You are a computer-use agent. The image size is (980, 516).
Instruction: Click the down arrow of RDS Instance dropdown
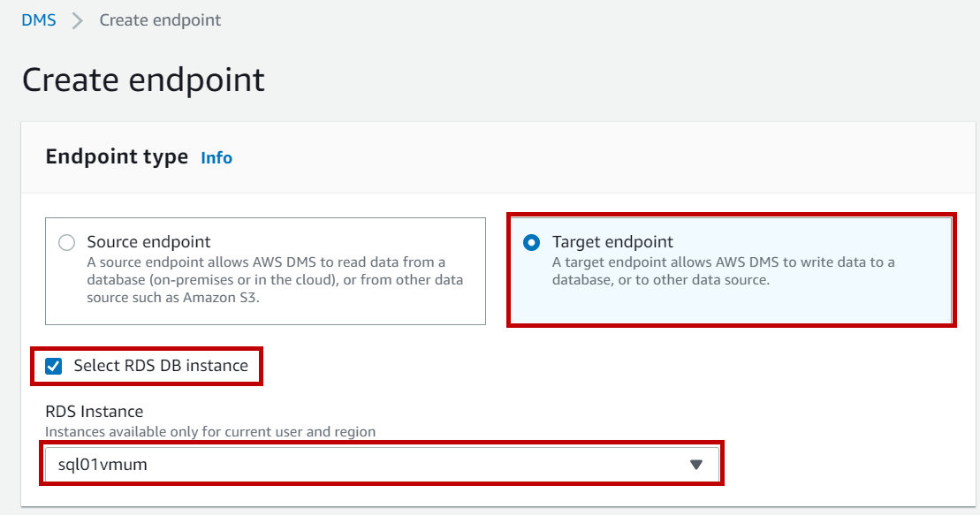[695, 465]
